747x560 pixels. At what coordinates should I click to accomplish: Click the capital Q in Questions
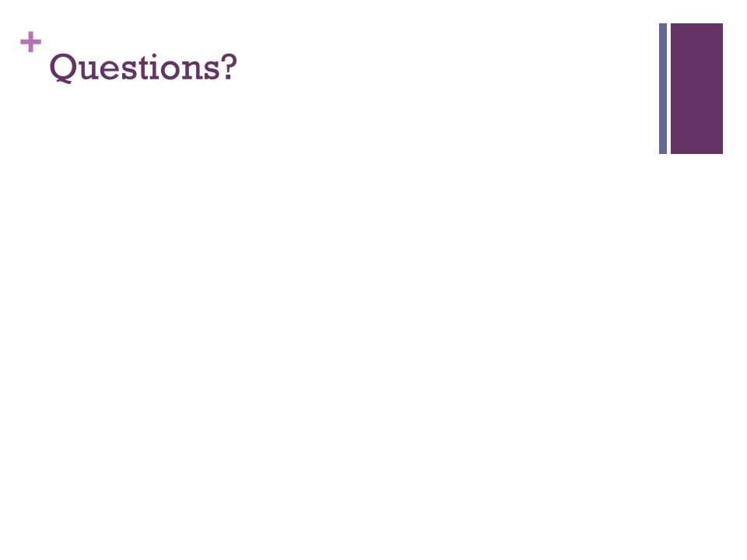tap(63, 68)
